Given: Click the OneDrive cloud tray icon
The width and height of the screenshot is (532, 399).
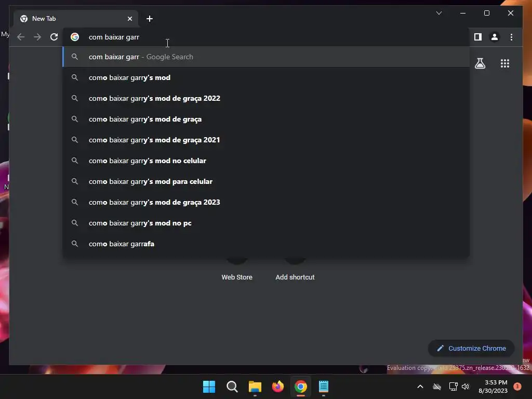Looking at the screenshot, I should tap(437, 387).
